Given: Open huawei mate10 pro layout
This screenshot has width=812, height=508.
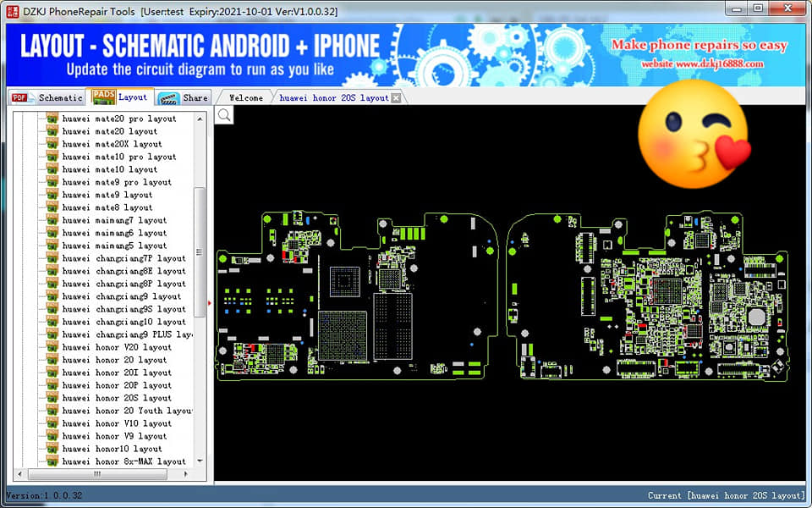Looking at the screenshot, I should coord(119,157).
